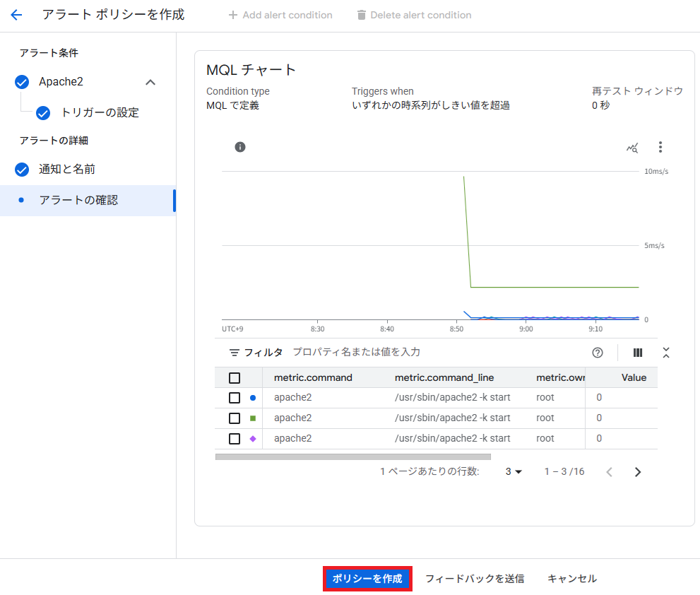
Task: Open chart explore/zoom icon
Action: pos(632,148)
